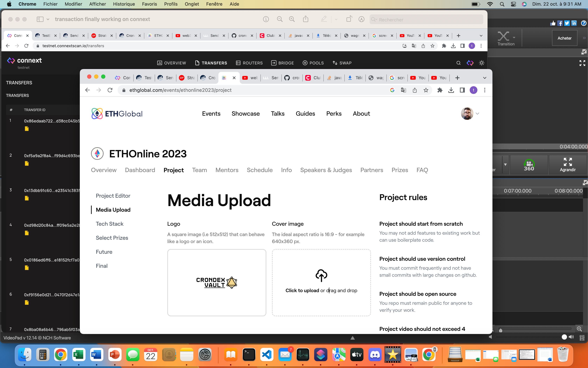Click the VideoPad volume slider handle

564,337
